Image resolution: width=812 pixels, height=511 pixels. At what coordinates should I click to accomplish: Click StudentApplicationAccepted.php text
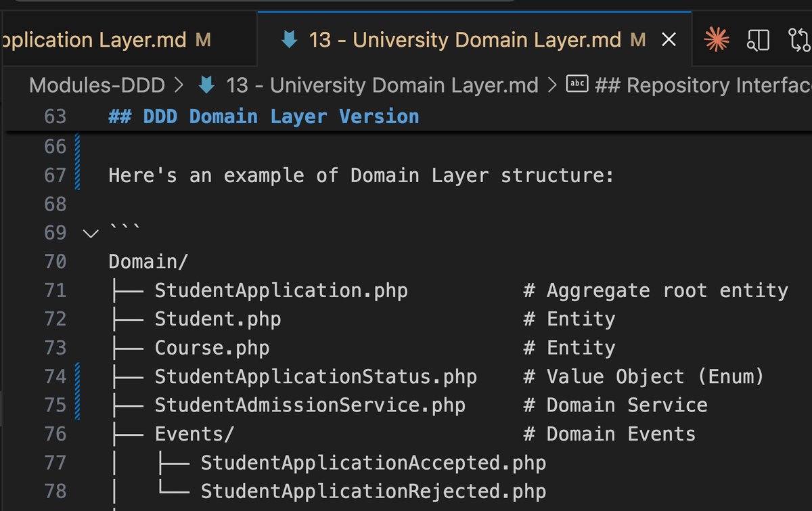click(x=373, y=463)
